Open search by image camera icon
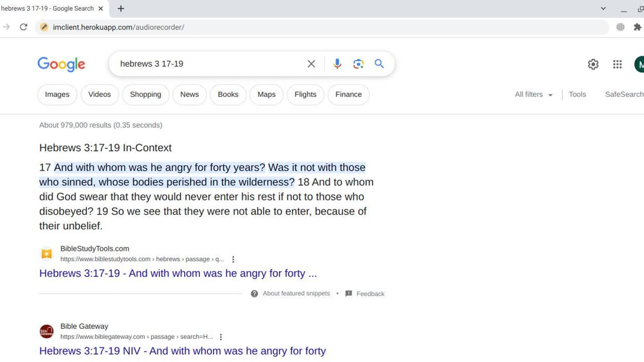Viewport: 644px width, 362px height. coord(358,64)
